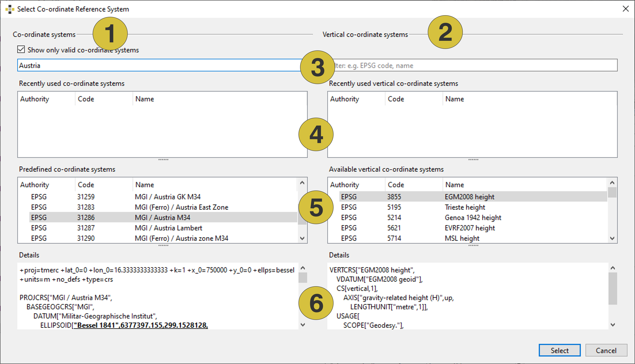This screenshot has height=364, width=635.
Task: Click the VERTCRS["EGM2008 height"] line
Action: coord(372,270)
